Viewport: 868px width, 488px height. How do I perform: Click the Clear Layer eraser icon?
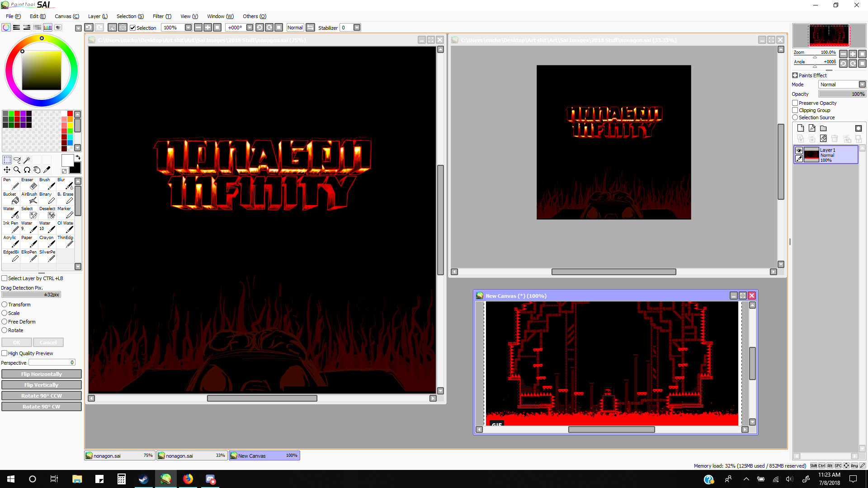coord(823,139)
